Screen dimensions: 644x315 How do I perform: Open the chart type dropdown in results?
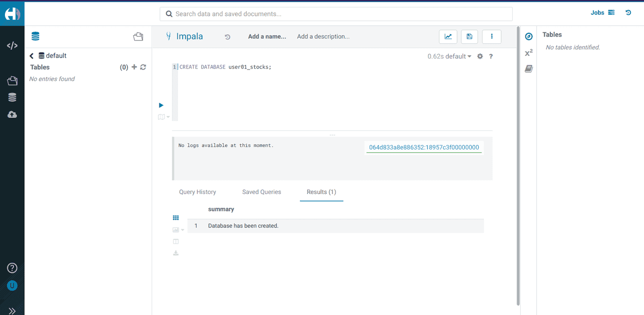pyautogui.click(x=178, y=230)
